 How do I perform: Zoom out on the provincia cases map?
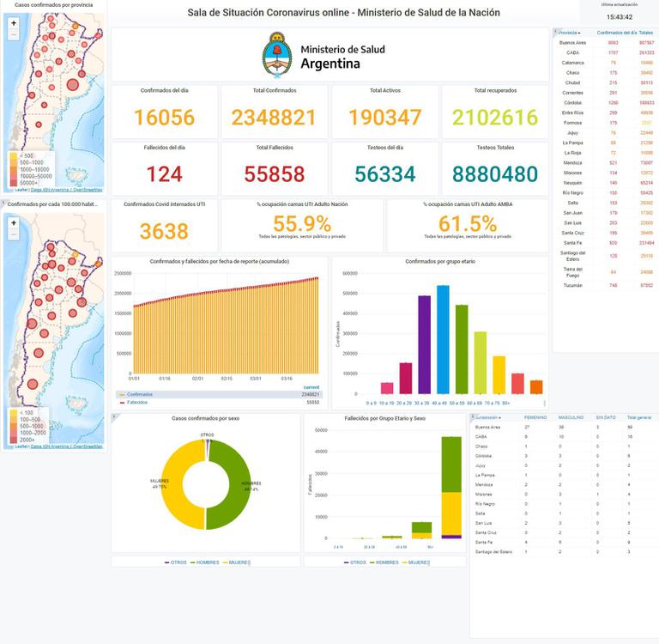pos(14,35)
